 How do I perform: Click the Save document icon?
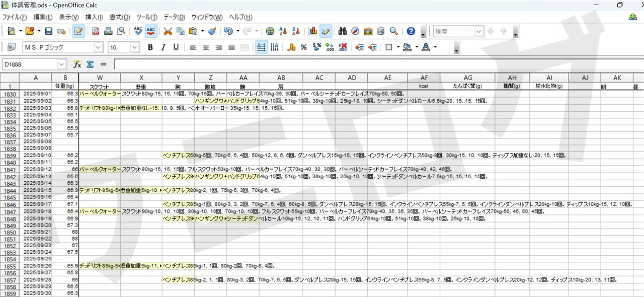coord(49,31)
